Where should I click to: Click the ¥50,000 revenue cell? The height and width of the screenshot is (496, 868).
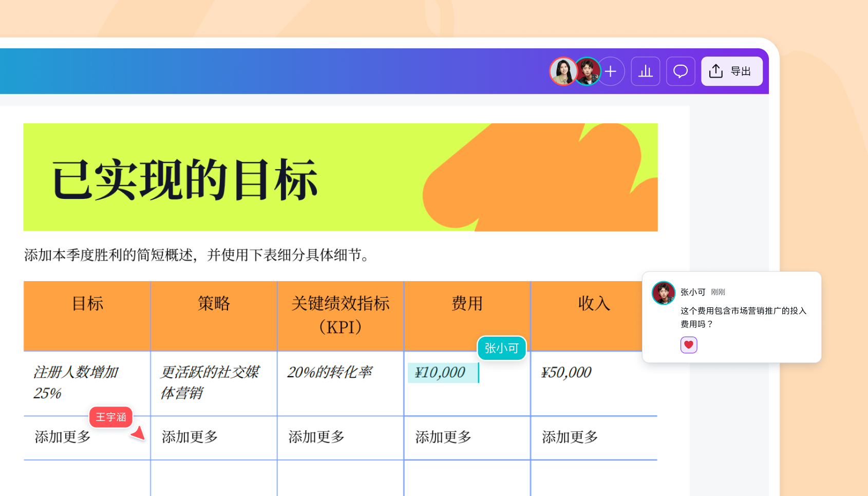pyautogui.click(x=594, y=383)
